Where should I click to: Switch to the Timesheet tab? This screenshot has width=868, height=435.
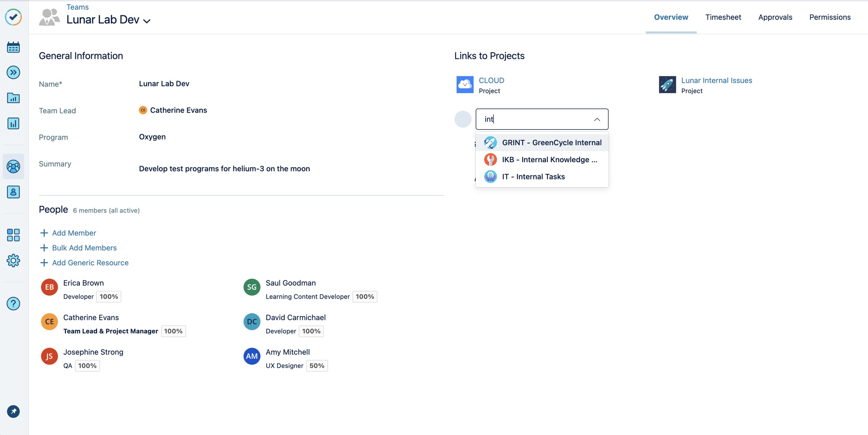pos(723,17)
